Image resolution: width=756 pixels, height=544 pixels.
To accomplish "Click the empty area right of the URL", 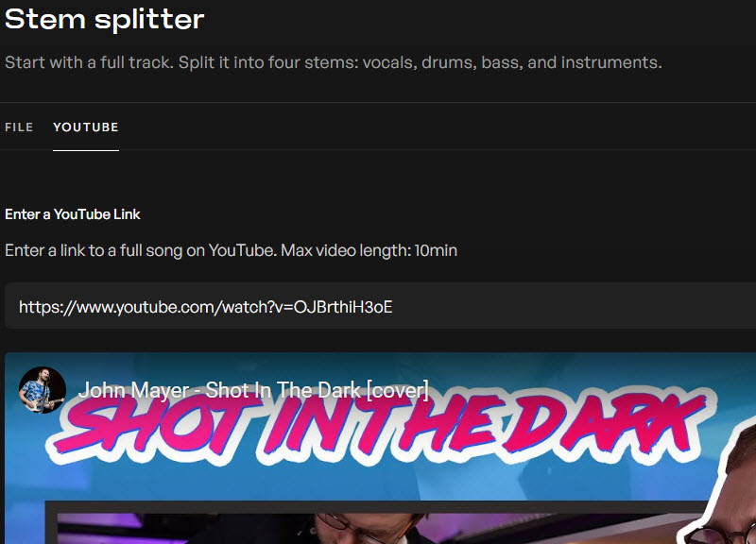I will 574,306.
